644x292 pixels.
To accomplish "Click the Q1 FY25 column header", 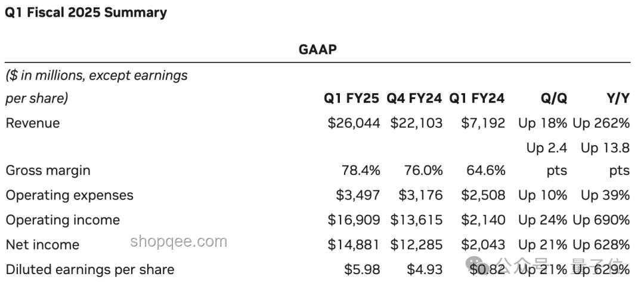I will pyautogui.click(x=352, y=99).
